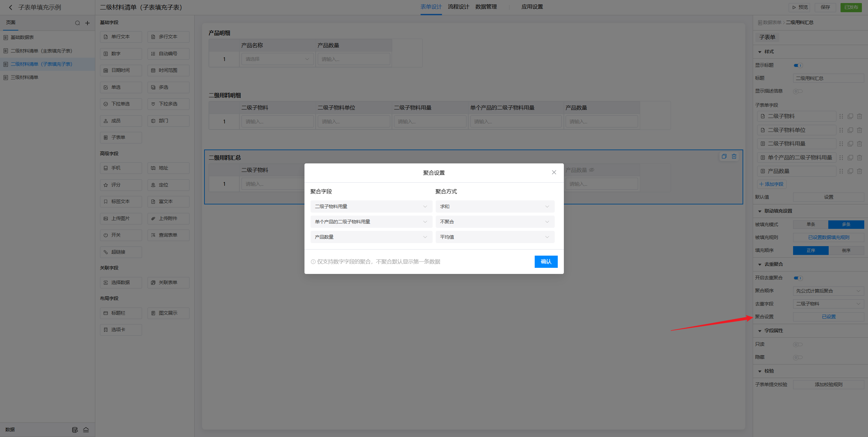Open the 数据管理 tab
This screenshot has width=868, height=437.
pos(486,7)
